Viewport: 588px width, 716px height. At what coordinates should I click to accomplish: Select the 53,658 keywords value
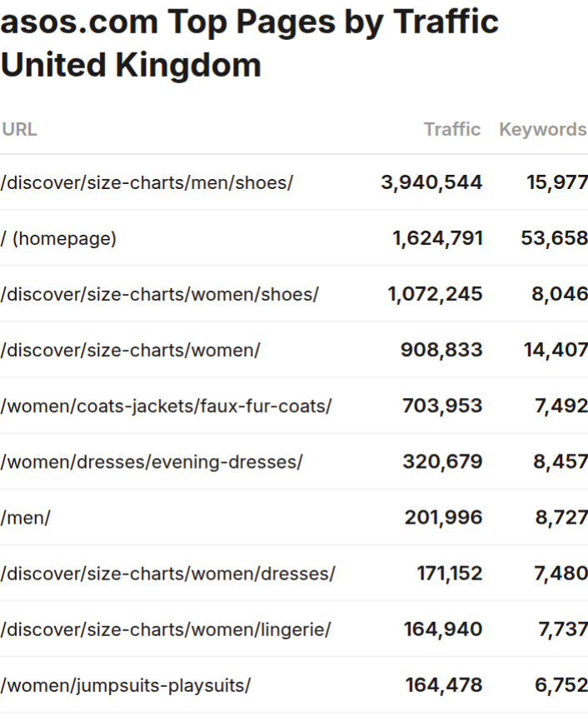pyautogui.click(x=554, y=239)
